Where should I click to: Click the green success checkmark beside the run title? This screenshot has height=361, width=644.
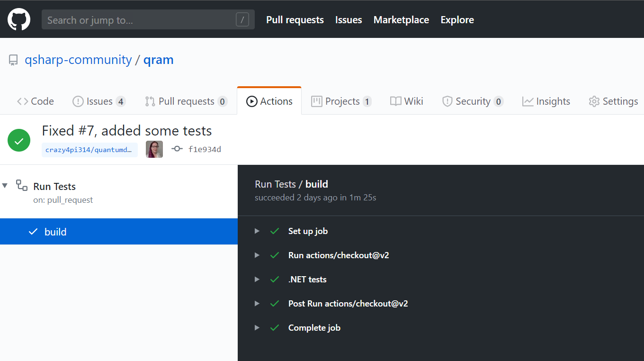coord(19,141)
